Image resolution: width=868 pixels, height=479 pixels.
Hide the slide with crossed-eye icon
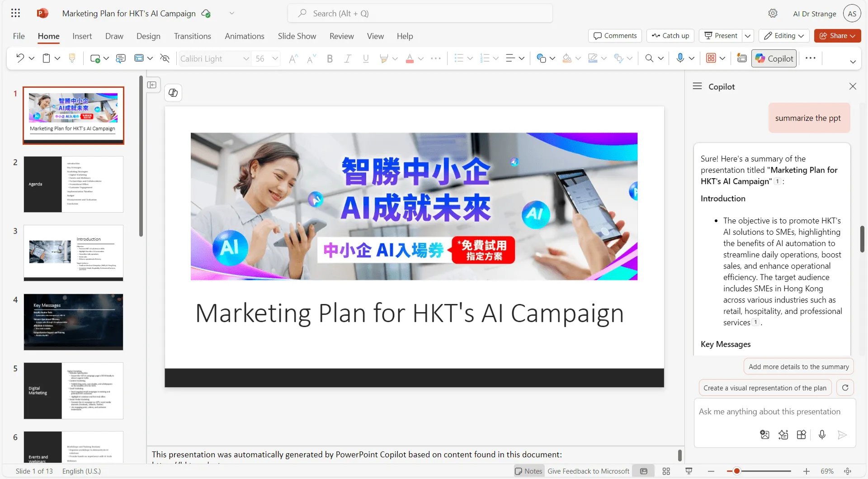point(165,58)
